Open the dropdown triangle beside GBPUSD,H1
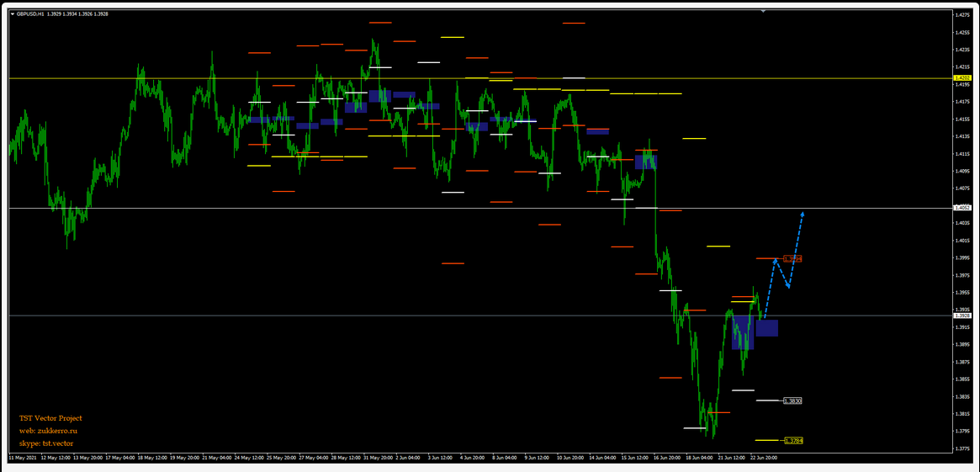This screenshot has height=472, width=980. (x=13, y=14)
